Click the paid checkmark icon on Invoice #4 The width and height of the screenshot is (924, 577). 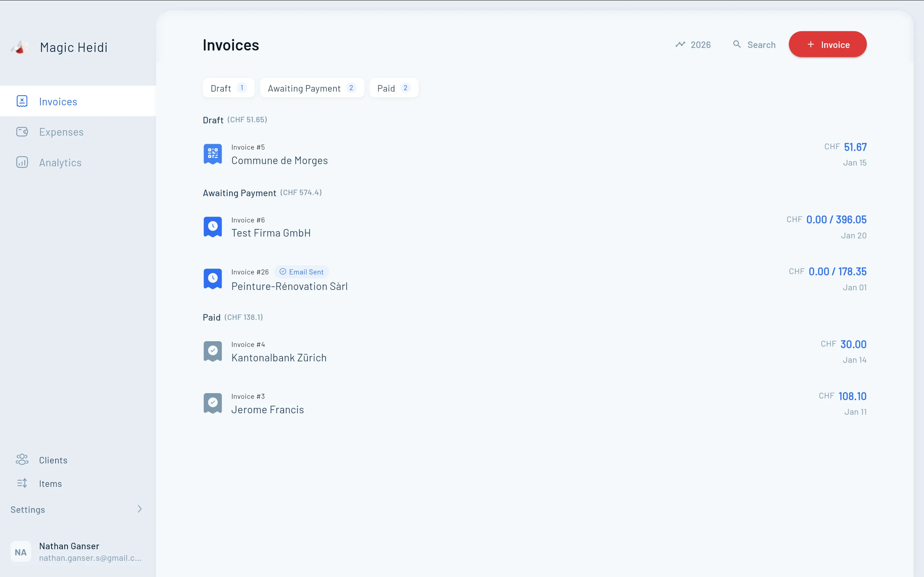pos(213,351)
